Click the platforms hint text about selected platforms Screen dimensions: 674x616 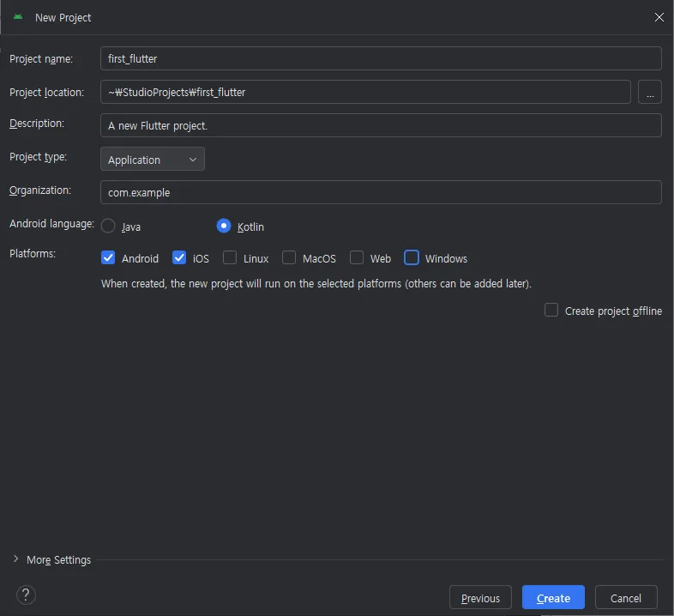316,284
